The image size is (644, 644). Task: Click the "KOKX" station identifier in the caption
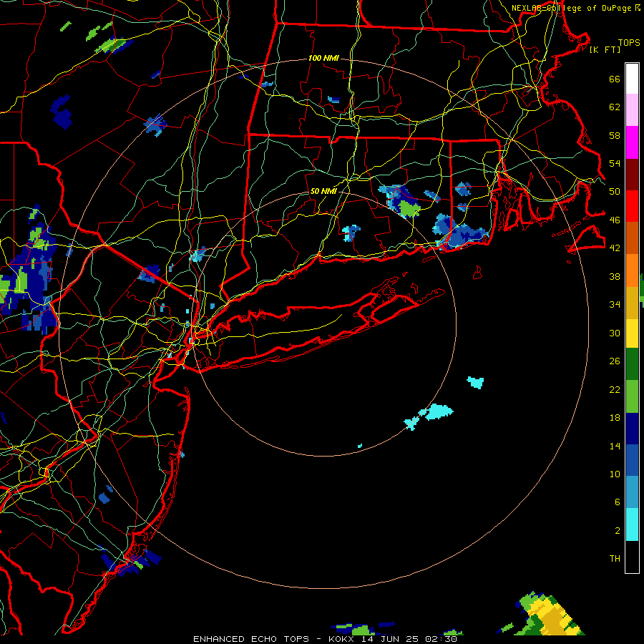(341, 639)
